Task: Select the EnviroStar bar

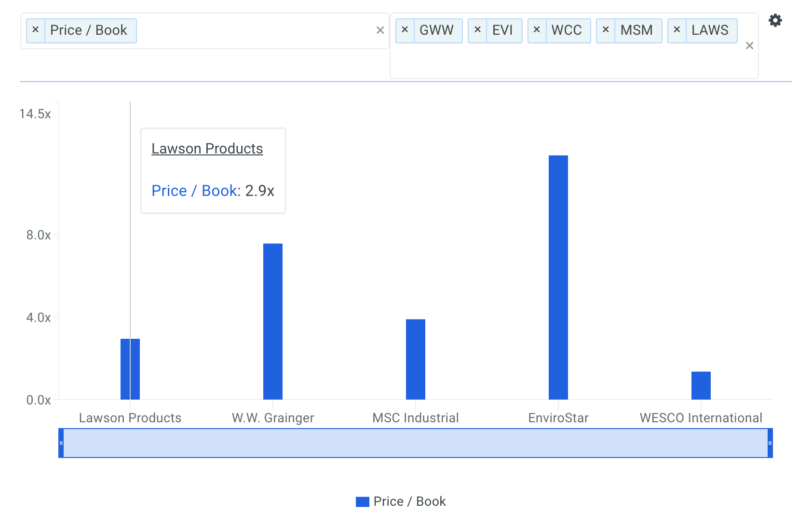Action: pos(558,277)
